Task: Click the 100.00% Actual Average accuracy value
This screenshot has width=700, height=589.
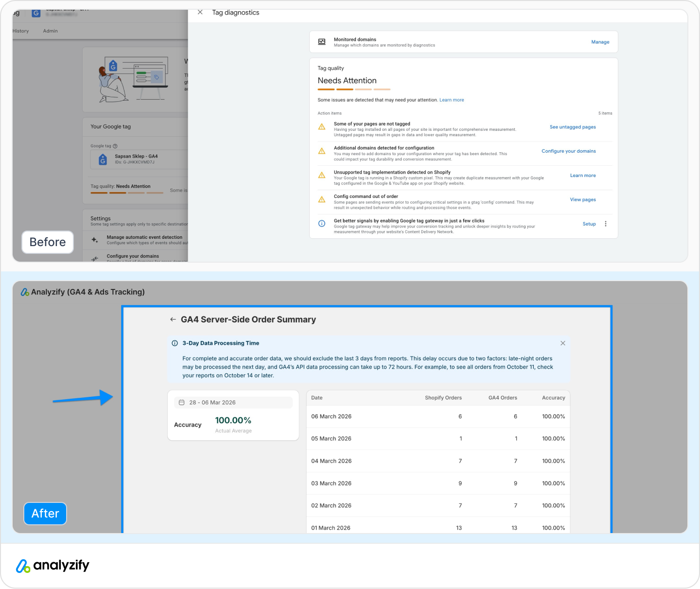Action: pyautogui.click(x=233, y=421)
